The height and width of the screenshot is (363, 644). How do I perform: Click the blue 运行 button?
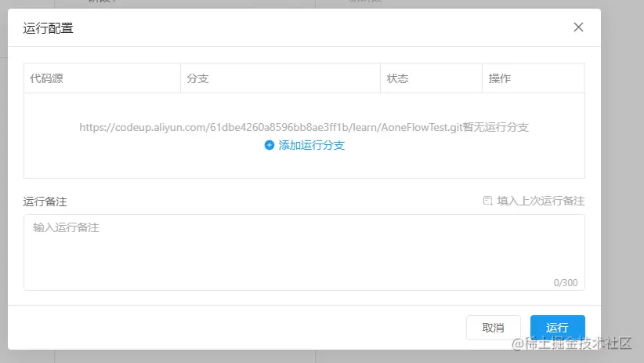point(557,328)
